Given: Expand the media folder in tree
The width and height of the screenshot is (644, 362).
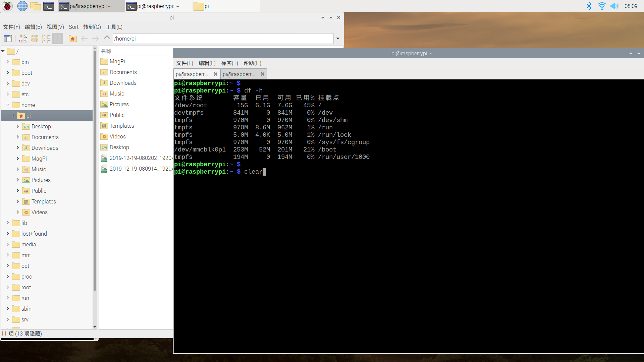Looking at the screenshot, I should pyautogui.click(x=8, y=244).
